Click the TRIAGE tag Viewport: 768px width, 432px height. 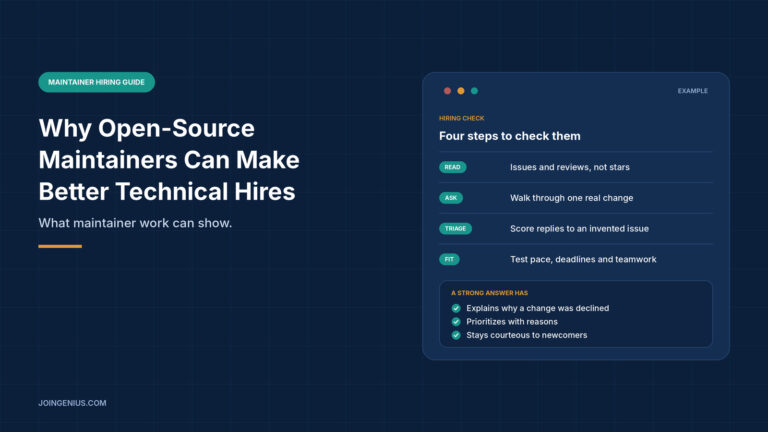coord(455,229)
